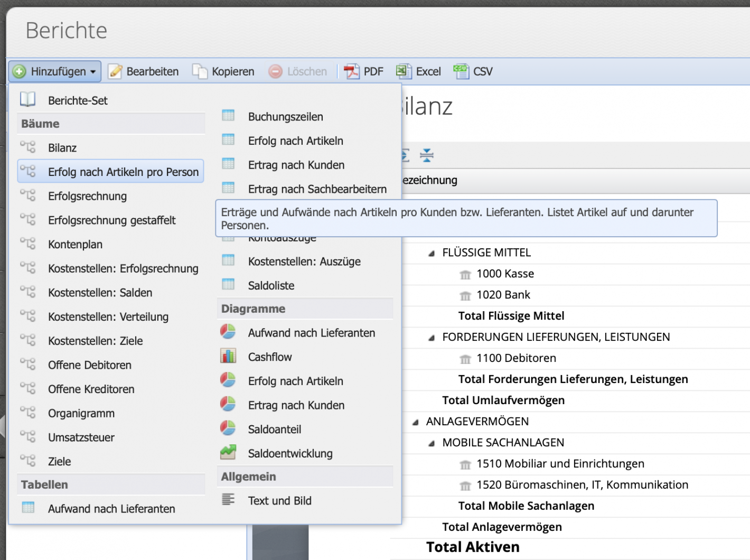The width and height of the screenshot is (750, 560).
Task: Collapse the MOBILE SACHANLAGEN section
Action: coord(431,443)
